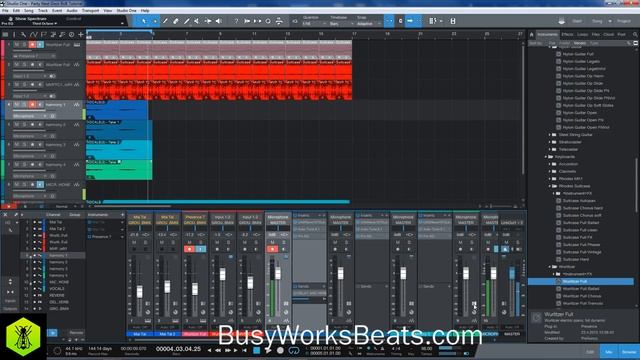Select the Eraser tool
This screenshot has height=360, width=640.
pos(176,21)
